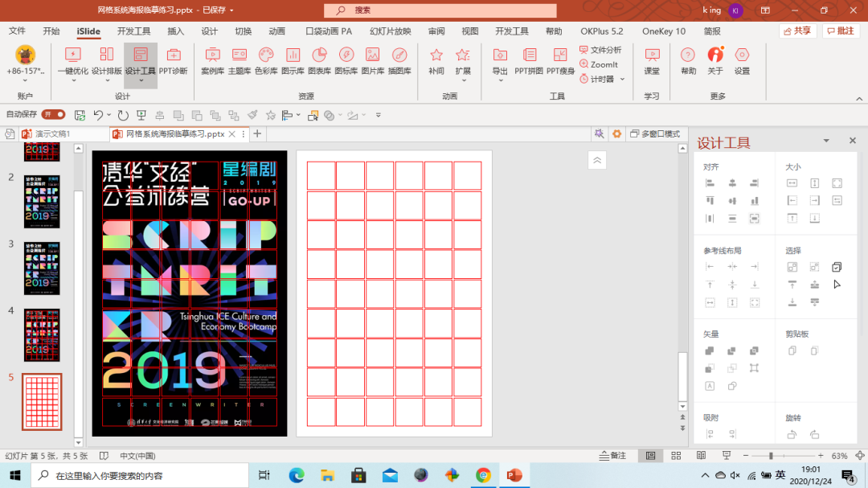The height and width of the screenshot is (488, 868).
Task: Open Microsoft Edge from the taskbar
Action: 297,475
